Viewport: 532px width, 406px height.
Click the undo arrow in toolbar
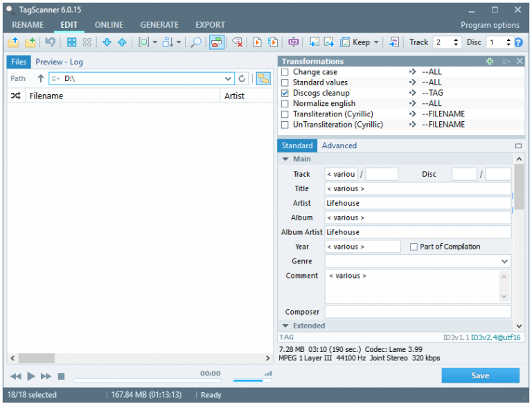[x=50, y=42]
